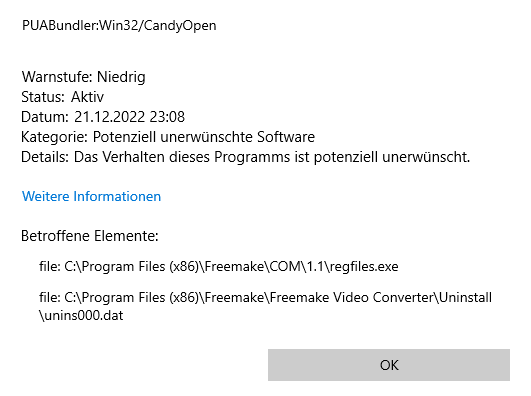Screen dimensions: 531x396
Task: Click the Datum label
Action: pyautogui.click(x=45, y=117)
